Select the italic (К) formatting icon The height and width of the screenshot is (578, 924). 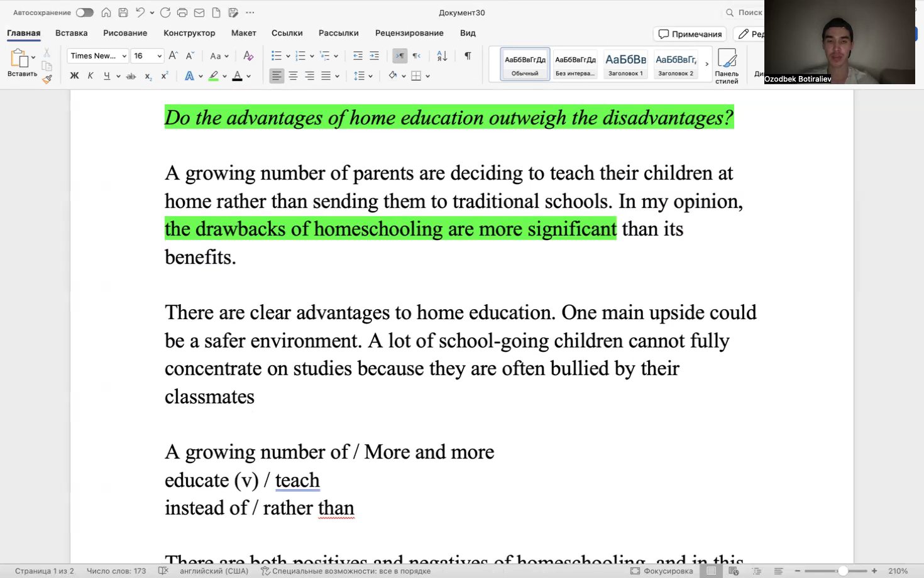pyautogui.click(x=90, y=75)
